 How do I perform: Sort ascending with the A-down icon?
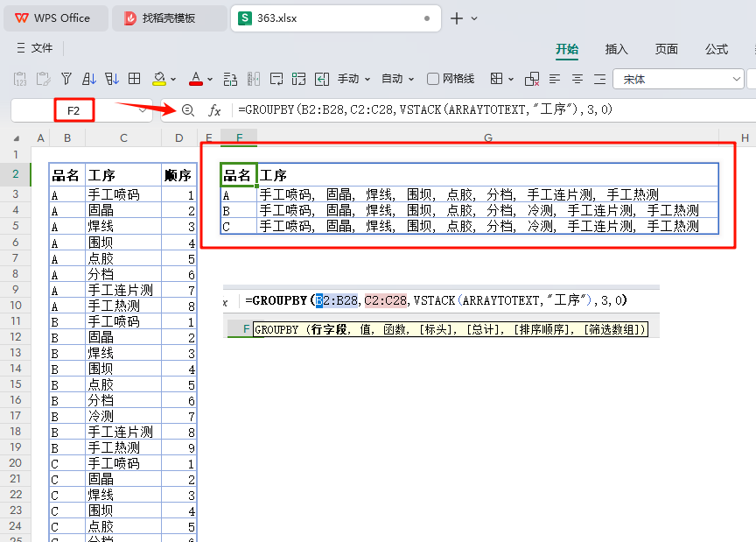point(88,79)
